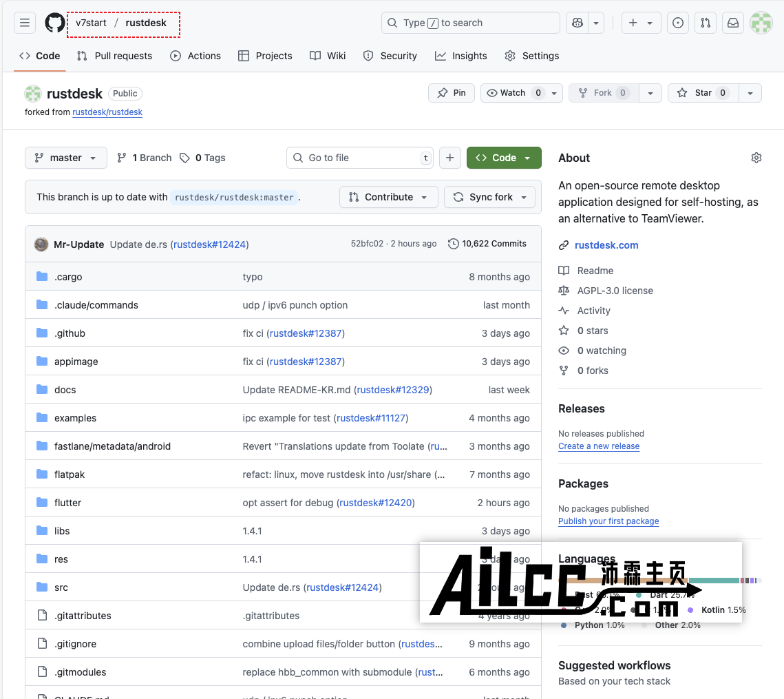Visit the rustdesk.com website link
This screenshot has height=699, width=784.
[606, 245]
